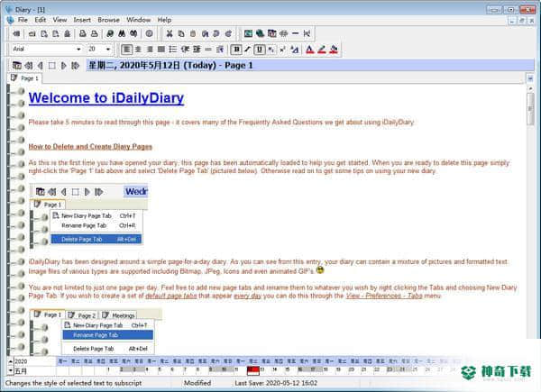The width and height of the screenshot is (541, 392).
Task: Open the tab list arrow at right of tab bar
Action: click(530, 78)
